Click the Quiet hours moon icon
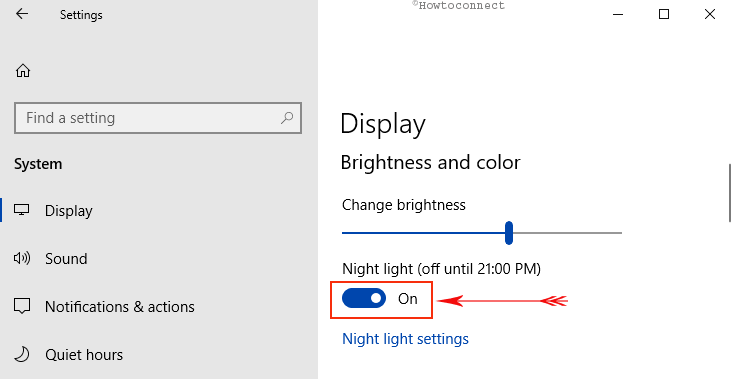 click(22, 354)
